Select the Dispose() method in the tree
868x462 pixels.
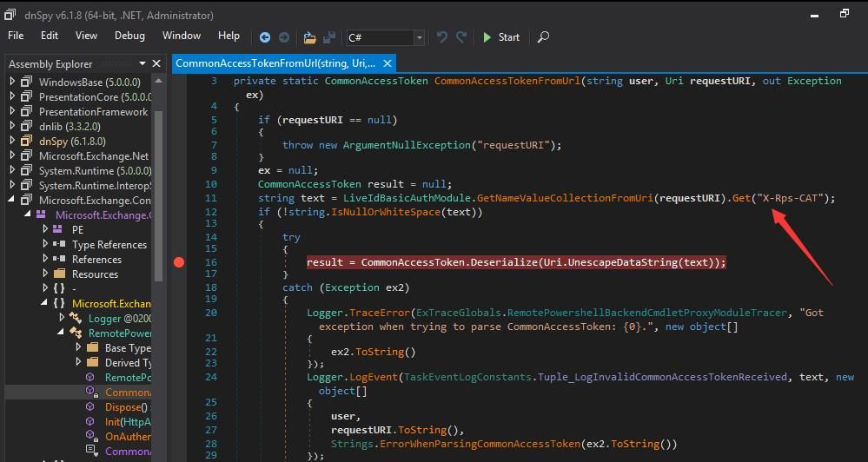point(120,407)
